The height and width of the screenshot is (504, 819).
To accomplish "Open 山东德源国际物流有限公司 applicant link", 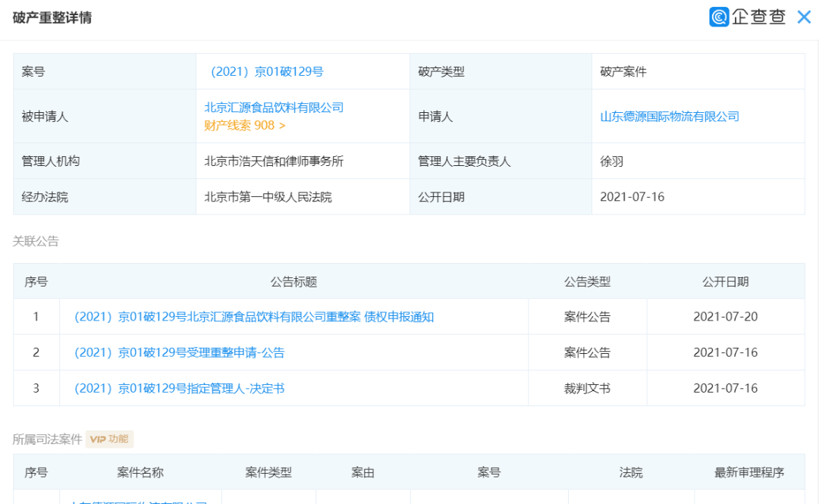I will click(670, 117).
